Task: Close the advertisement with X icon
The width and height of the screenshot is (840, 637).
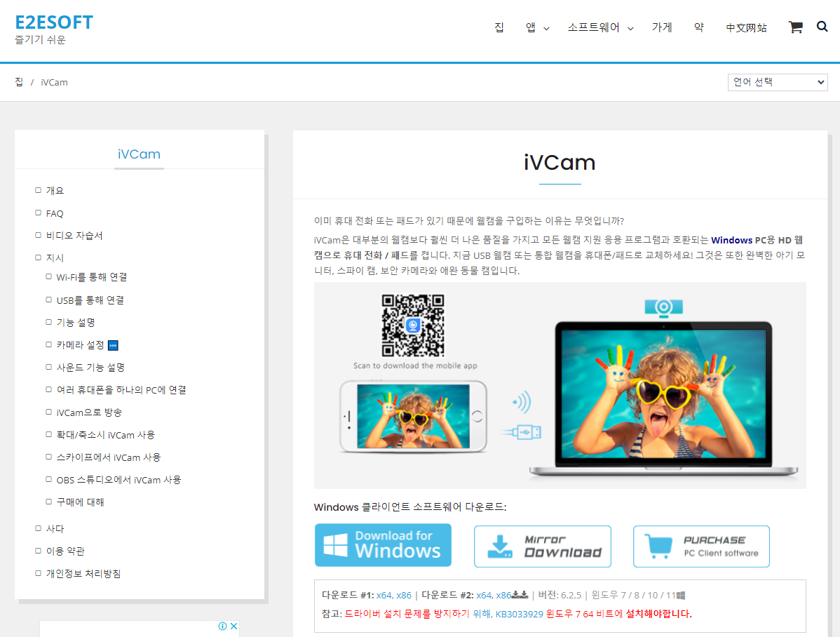Action: point(233,626)
